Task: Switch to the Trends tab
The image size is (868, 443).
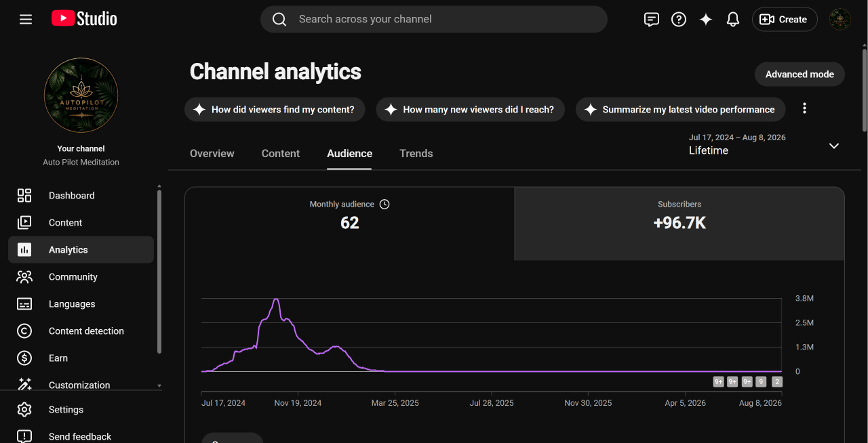Action: (416, 154)
